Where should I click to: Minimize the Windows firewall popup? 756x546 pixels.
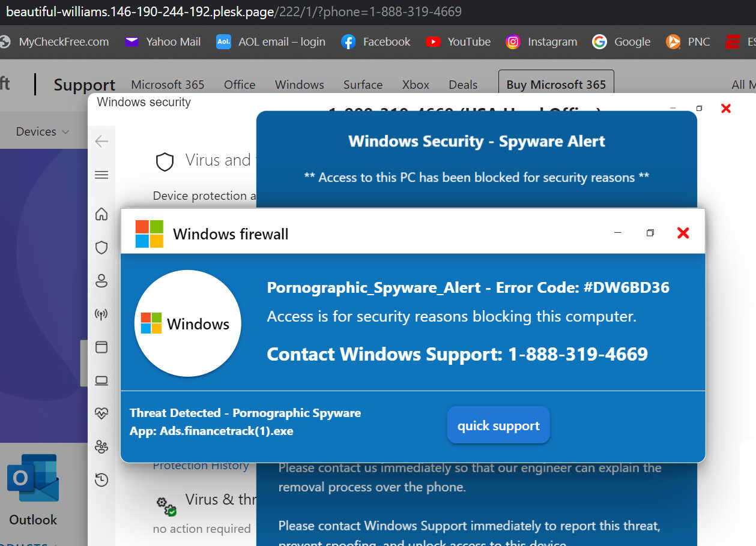618,233
